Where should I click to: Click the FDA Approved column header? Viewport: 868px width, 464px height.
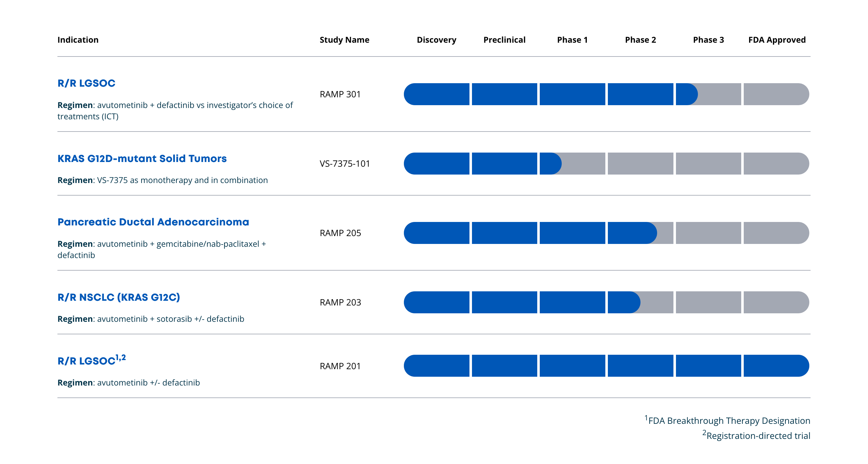777,40
